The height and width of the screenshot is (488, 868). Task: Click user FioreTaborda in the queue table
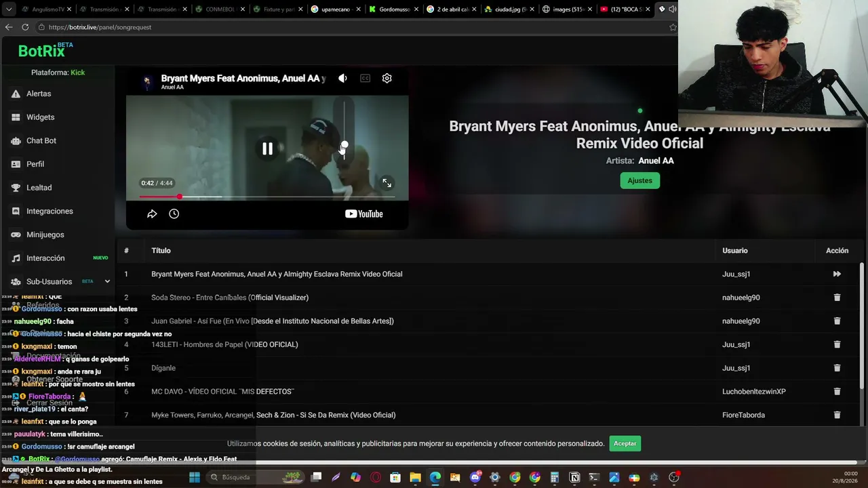point(743,415)
